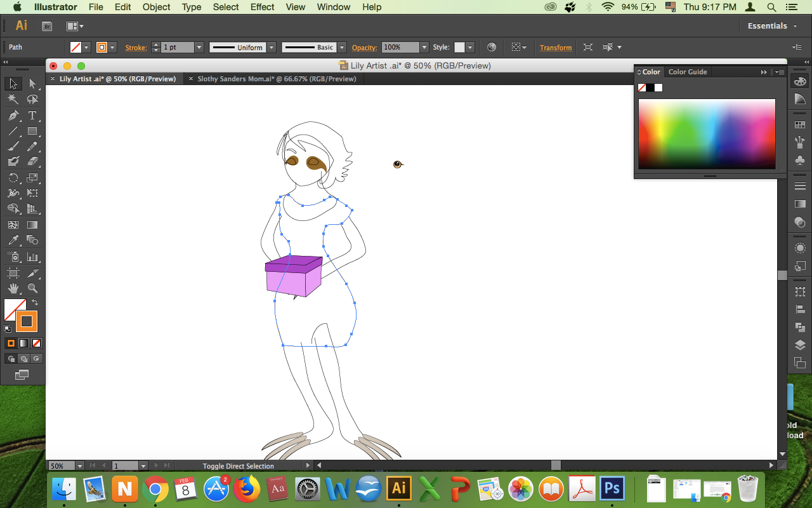The height and width of the screenshot is (508, 812).
Task: Click the Stroke panel link
Action: (136, 48)
